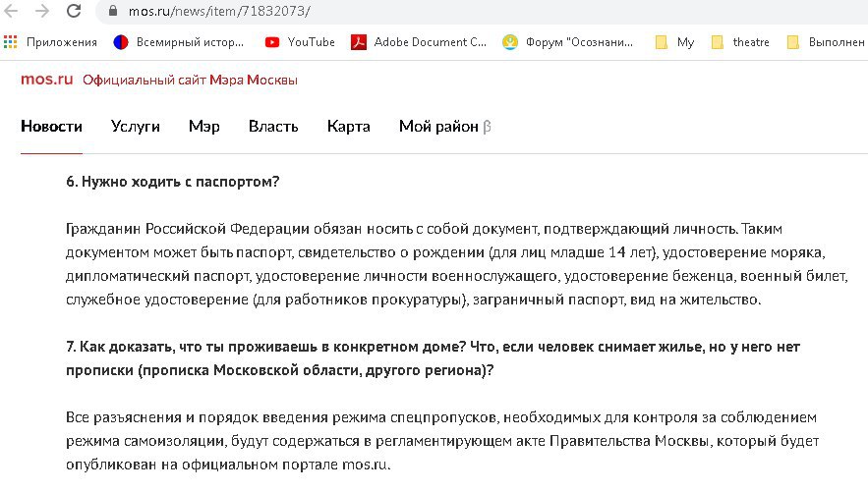The image size is (868, 493).
Task: Reload the page with the refresh icon
Action: [x=74, y=12]
